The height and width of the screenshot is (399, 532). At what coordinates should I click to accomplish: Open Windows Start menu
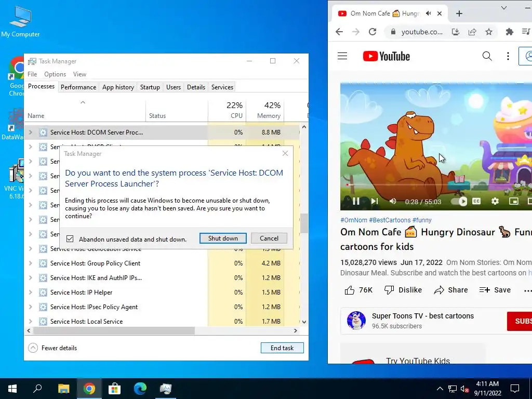12,389
